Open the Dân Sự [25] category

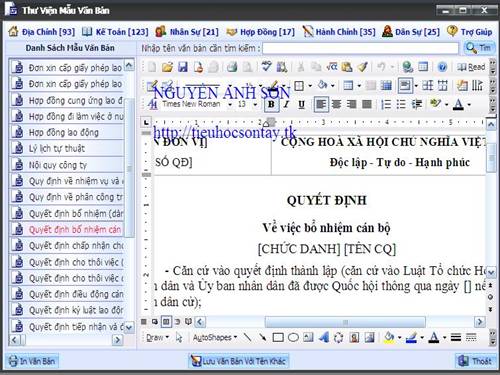[411, 32]
